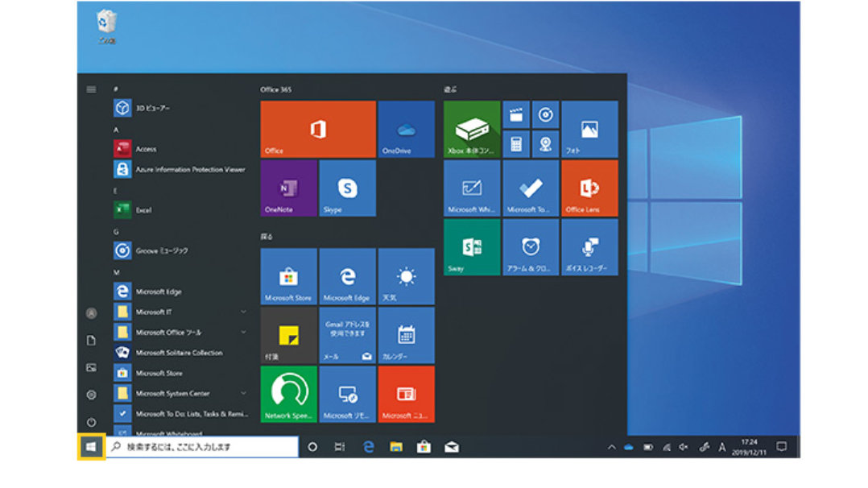Open the OneDrive tile

tap(406, 129)
